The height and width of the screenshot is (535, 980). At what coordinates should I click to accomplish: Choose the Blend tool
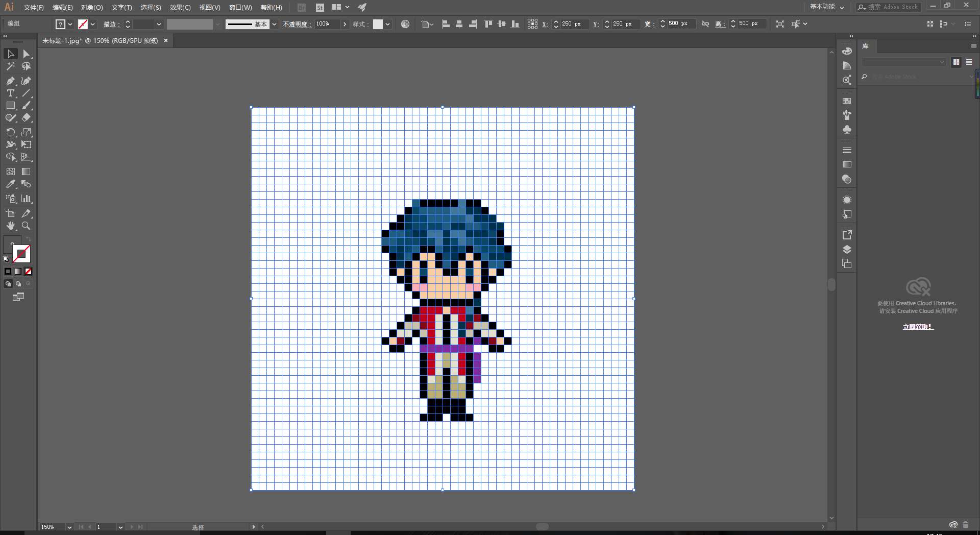point(27,184)
